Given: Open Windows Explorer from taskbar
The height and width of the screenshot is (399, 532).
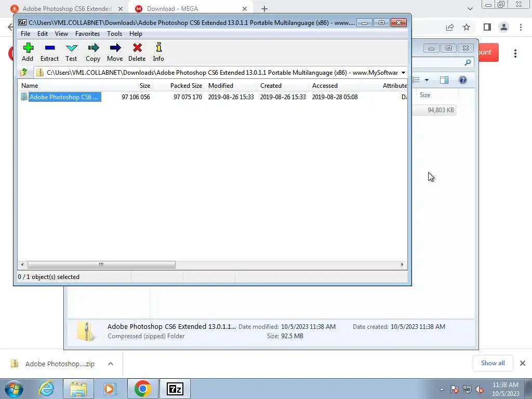Looking at the screenshot, I should tap(79, 389).
